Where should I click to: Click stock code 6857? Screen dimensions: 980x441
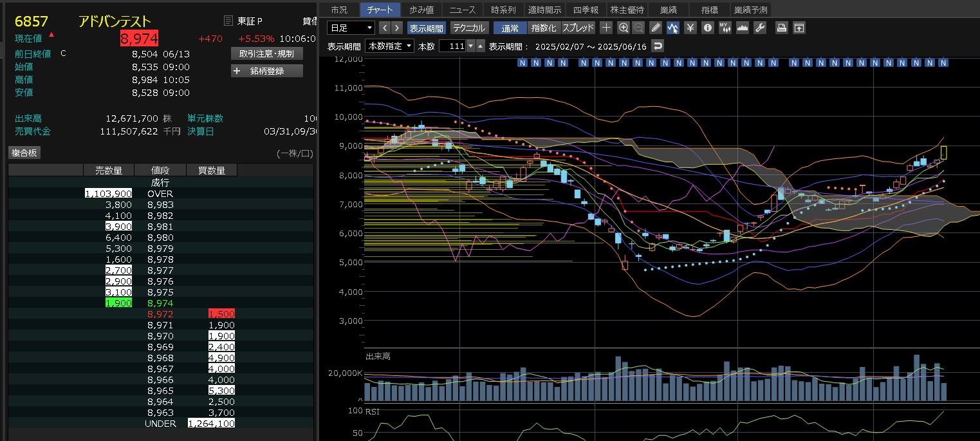pyautogui.click(x=32, y=22)
